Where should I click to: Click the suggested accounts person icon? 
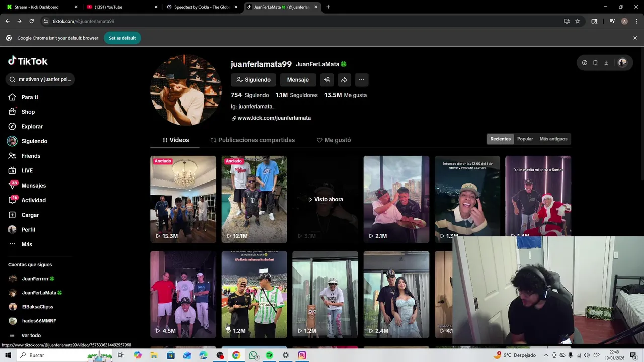(327, 80)
